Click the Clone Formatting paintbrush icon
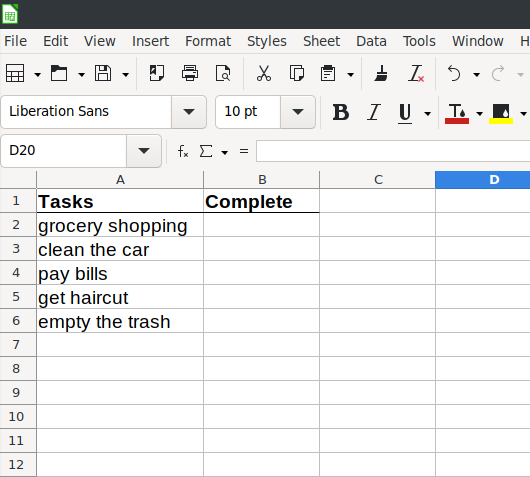Image resolution: width=530 pixels, height=477 pixels. click(x=381, y=73)
